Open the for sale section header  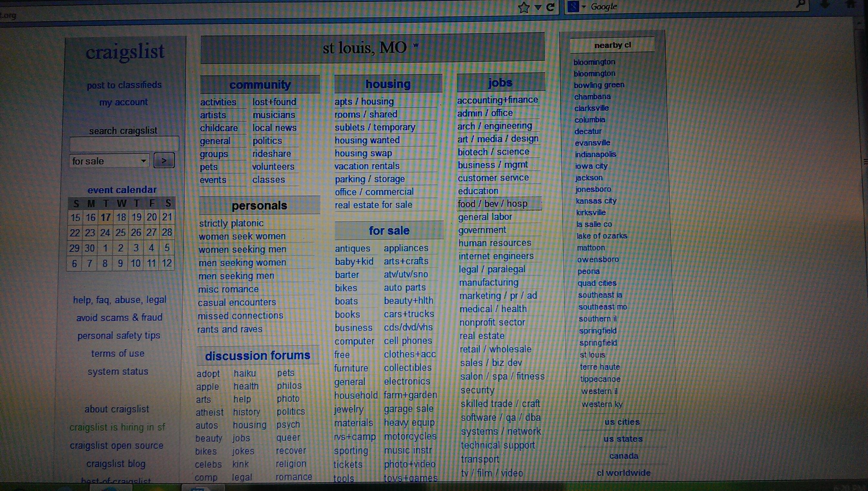pos(389,231)
